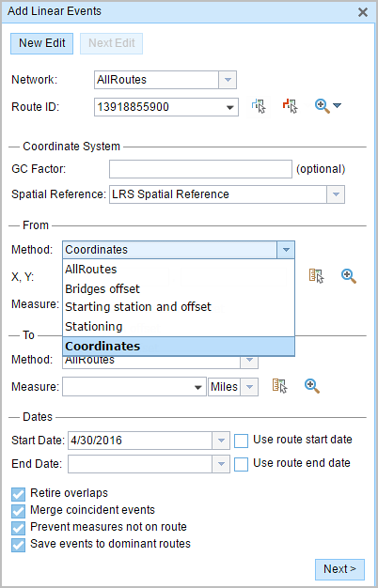Click the Next > button

click(x=339, y=569)
